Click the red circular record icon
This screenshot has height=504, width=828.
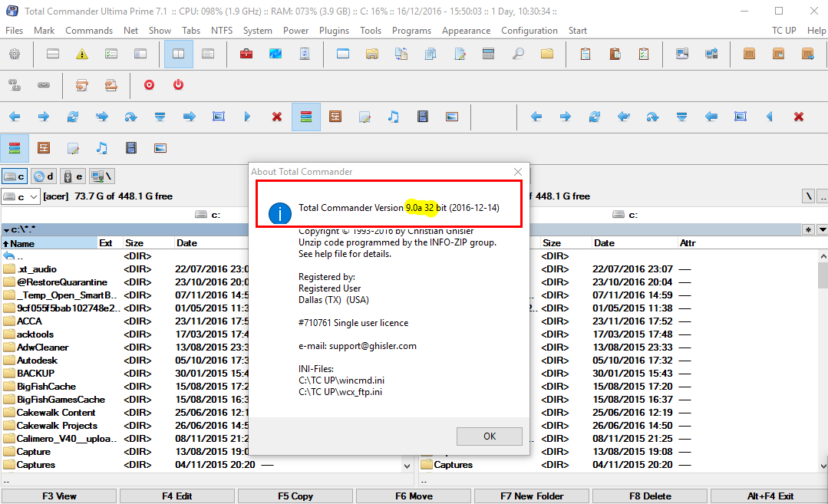click(150, 85)
